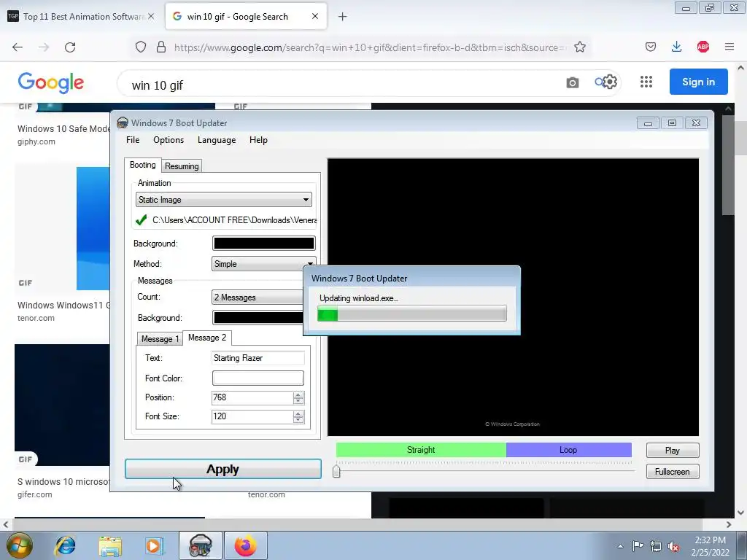Click the Firefox URL address bar
The image size is (747, 560).
371,47
